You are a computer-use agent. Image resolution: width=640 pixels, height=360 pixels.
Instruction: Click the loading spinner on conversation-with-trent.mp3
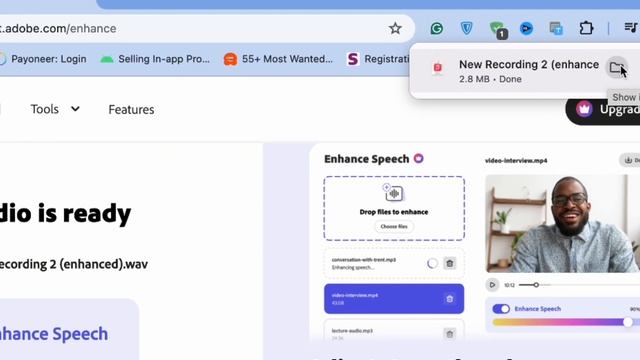pos(432,263)
